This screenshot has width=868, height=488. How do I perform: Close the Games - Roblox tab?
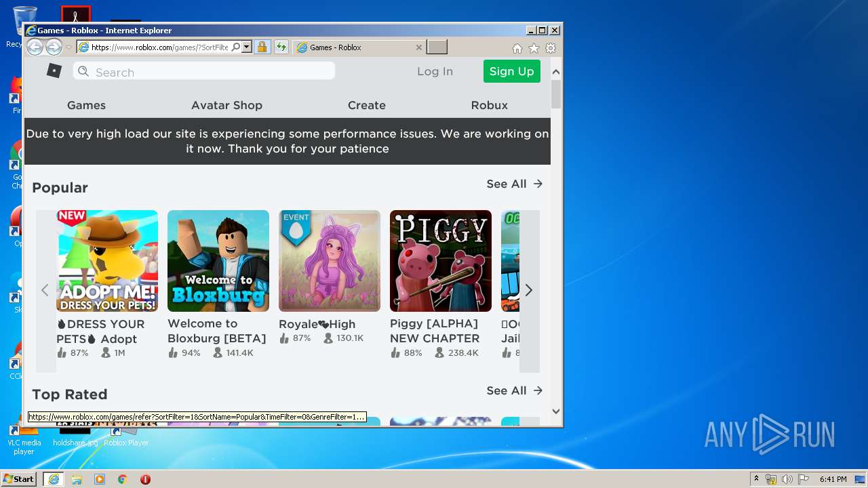pos(418,47)
